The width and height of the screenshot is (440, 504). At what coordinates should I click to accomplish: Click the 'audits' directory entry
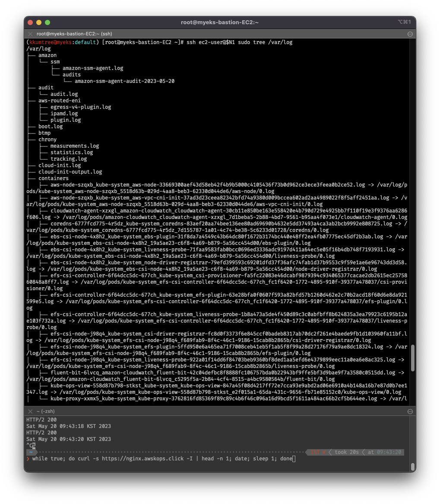point(72,75)
